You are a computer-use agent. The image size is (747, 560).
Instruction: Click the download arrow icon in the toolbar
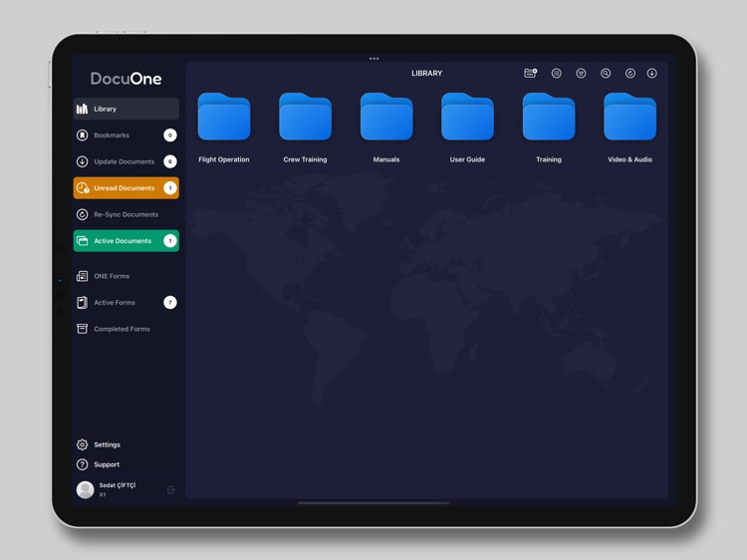point(651,73)
